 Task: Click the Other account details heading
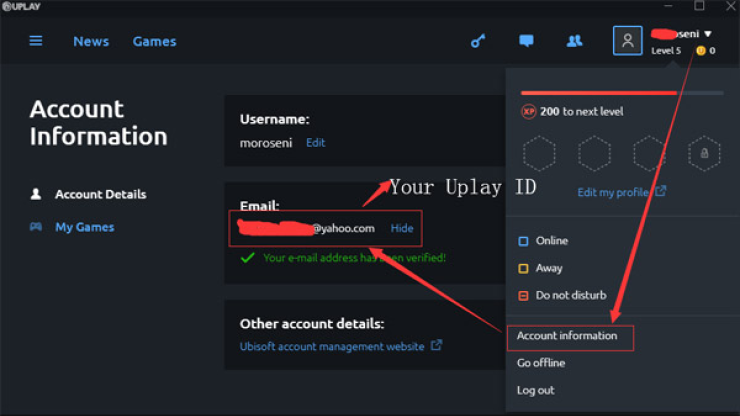(312, 323)
